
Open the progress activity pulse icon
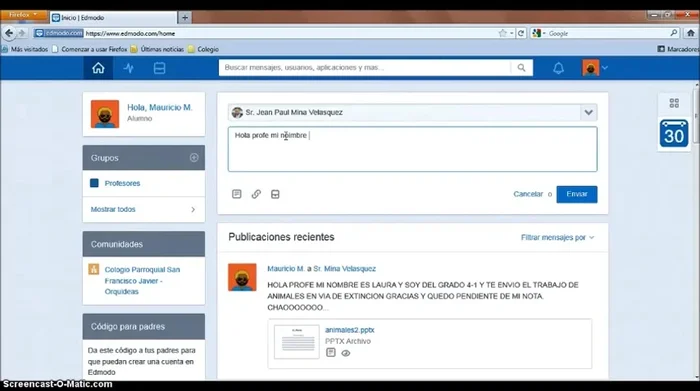(129, 68)
